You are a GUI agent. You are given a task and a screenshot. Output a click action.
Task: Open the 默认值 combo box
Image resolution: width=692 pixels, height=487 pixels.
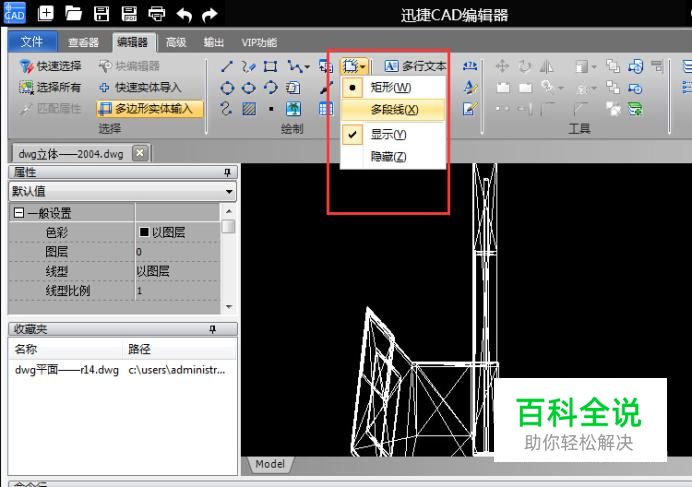tap(122, 192)
